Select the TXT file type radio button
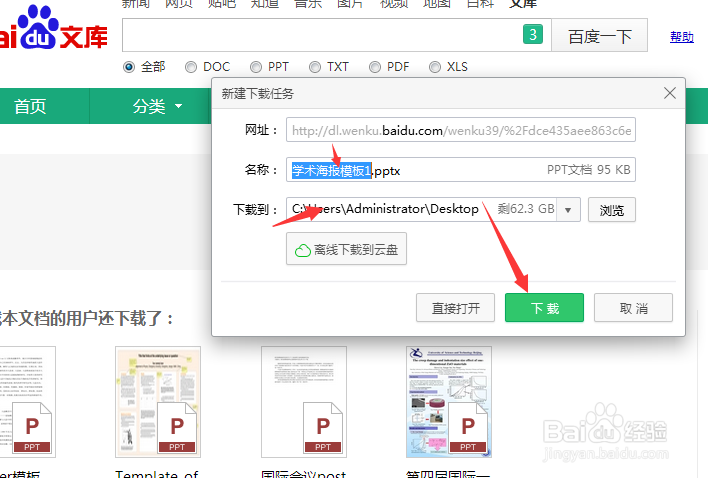 315,67
